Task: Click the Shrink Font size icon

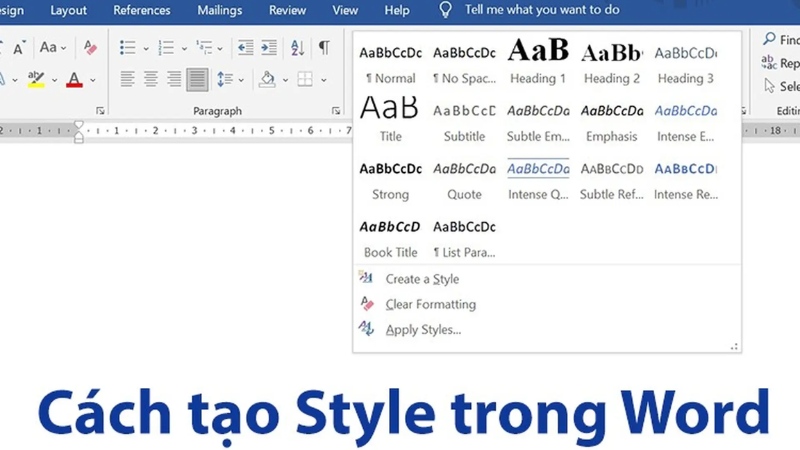Action: coord(19,48)
